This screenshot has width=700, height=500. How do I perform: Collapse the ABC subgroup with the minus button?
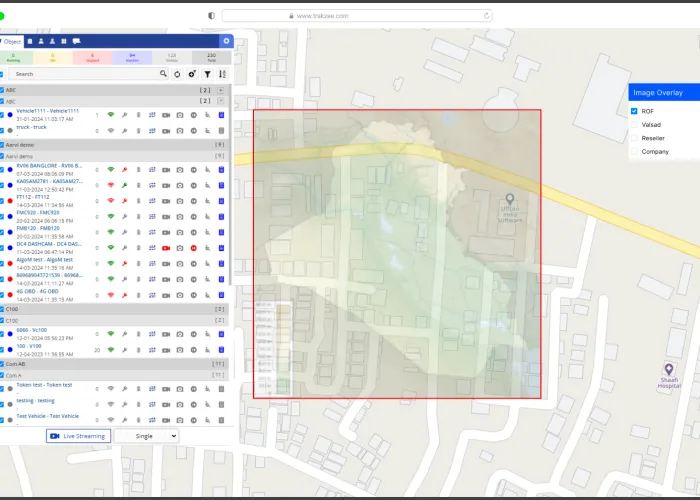(221, 101)
